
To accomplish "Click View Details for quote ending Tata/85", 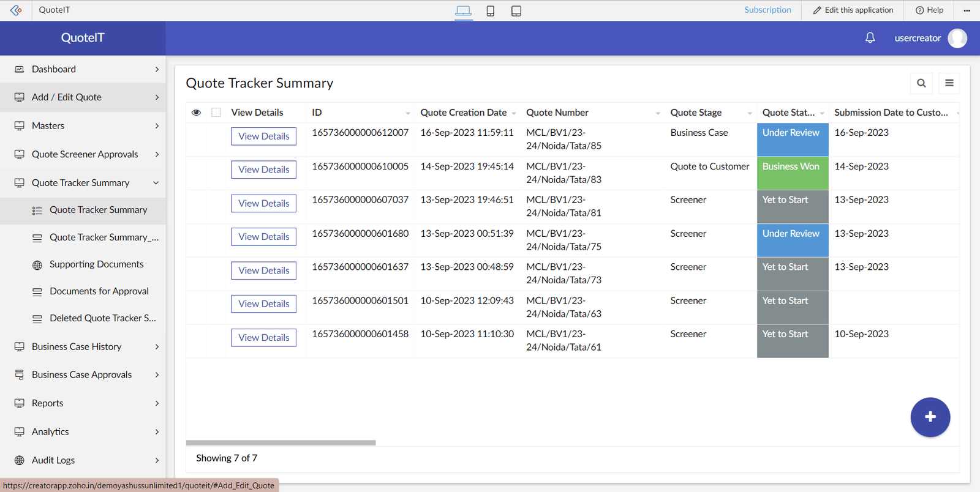I will tap(263, 136).
